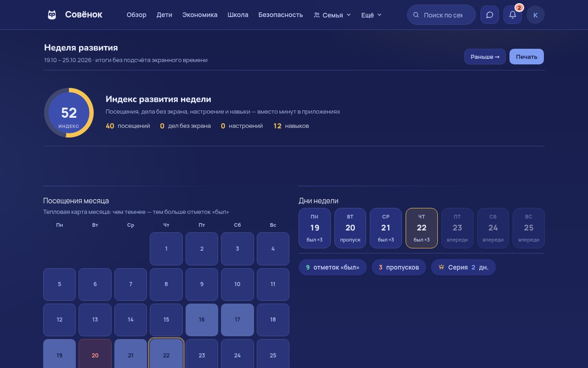Screen dimensions: 588x368
Task: Click the 40 посещений stat
Action: pyautogui.click(x=128, y=126)
